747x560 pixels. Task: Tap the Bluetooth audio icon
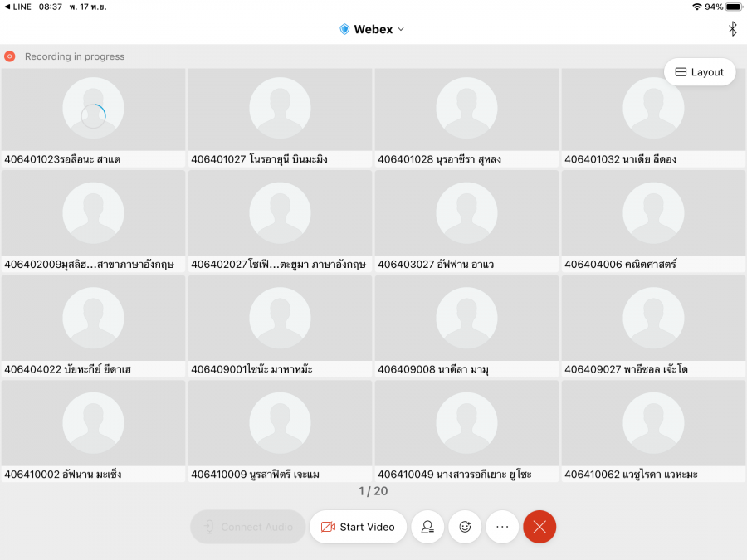(732, 29)
